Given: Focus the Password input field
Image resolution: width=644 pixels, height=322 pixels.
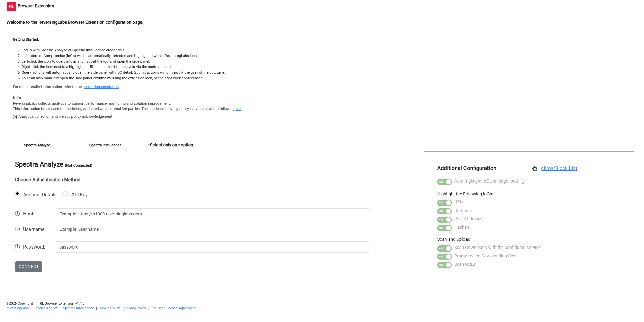Looking at the screenshot, I should (212, 247).
